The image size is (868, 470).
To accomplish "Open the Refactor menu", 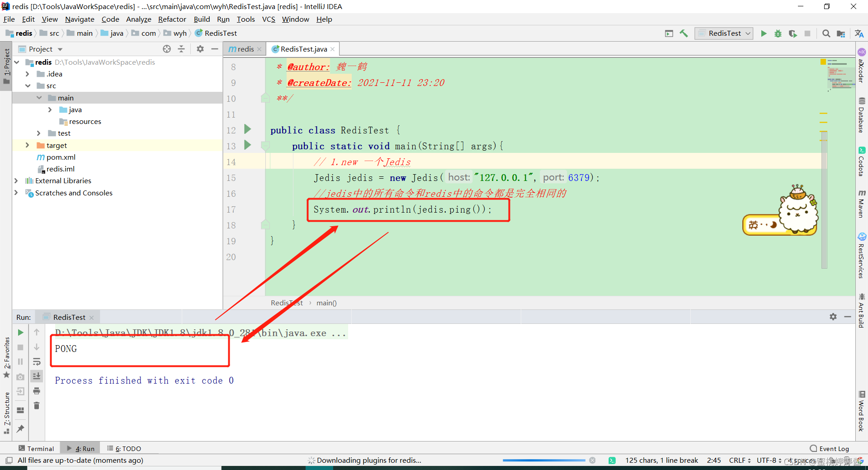I will (x=172, y=19).
